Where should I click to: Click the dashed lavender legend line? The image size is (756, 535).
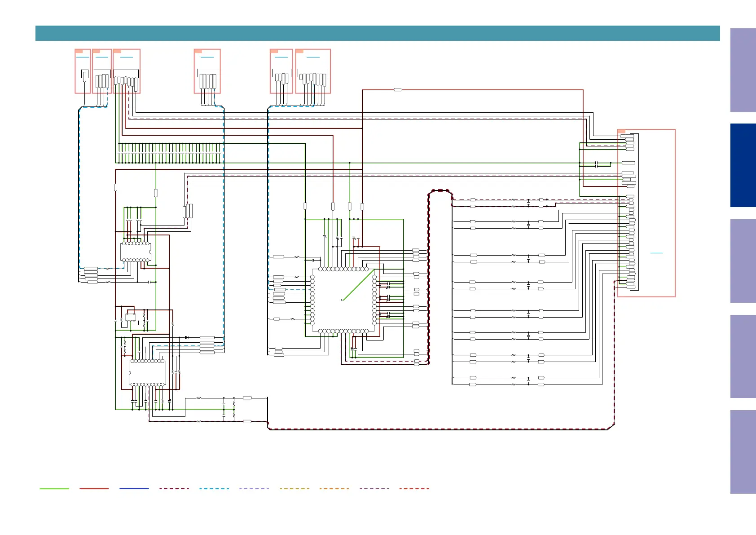point(254,489)
